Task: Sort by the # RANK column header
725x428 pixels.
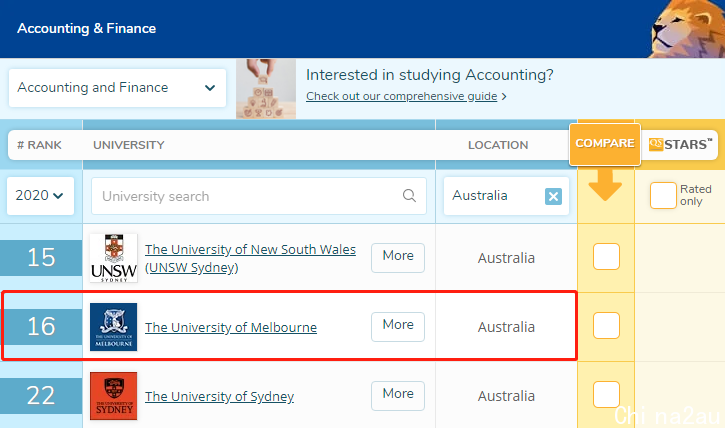Action: (39, 145)
